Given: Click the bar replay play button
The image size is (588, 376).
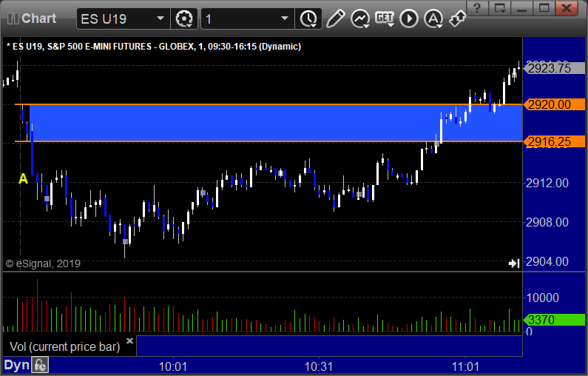Looking at the screenshot, I should tap(408, 19).
